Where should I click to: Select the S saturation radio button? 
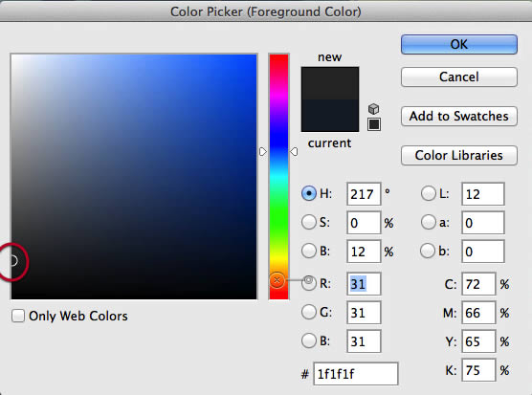pyautogui.click(x=309, y=223)
